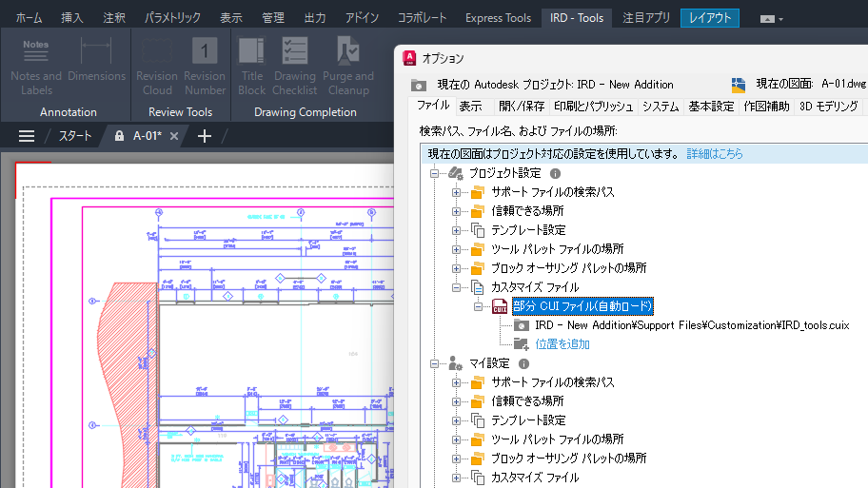Expand project テンプレート設定 node
This screenshot has width=868, height=488.
coord(456,230)
